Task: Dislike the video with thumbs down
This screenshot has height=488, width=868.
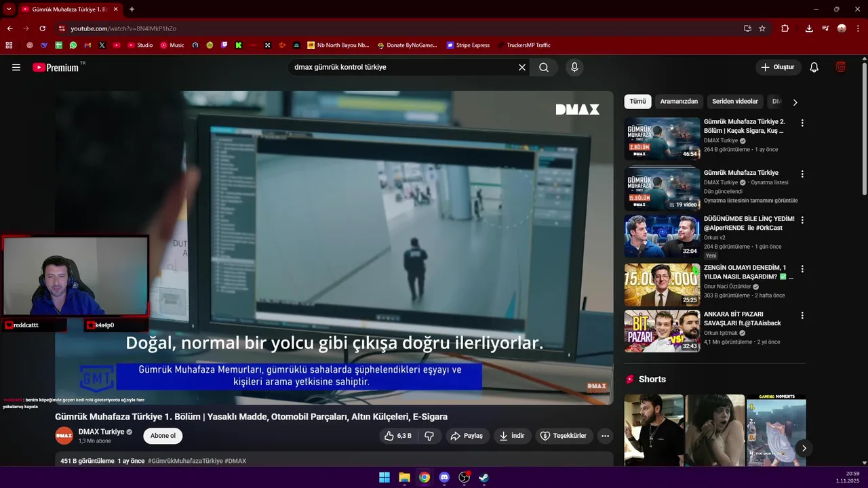Action: coord(429,436)
